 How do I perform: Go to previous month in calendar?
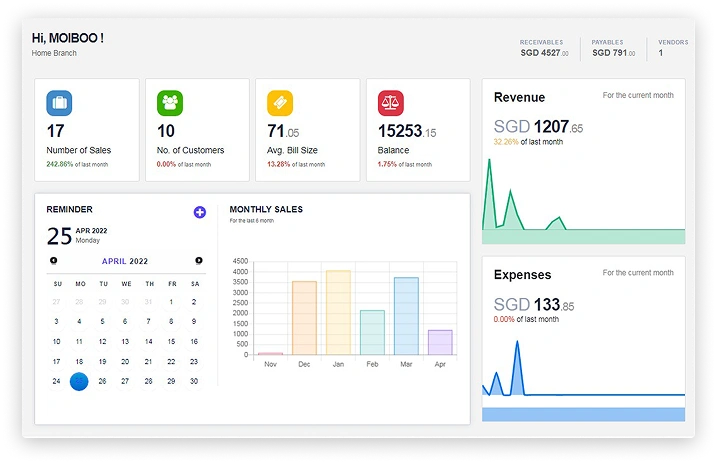point(54,261)
